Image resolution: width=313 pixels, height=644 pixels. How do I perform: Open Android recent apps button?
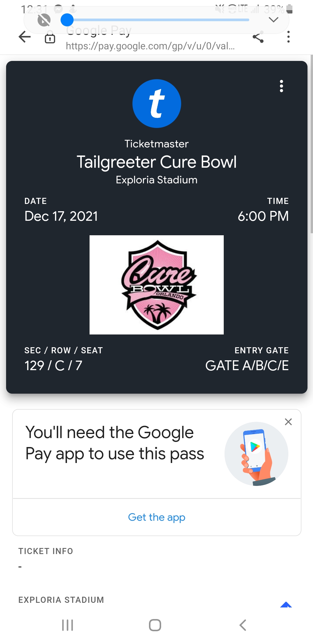68,625
